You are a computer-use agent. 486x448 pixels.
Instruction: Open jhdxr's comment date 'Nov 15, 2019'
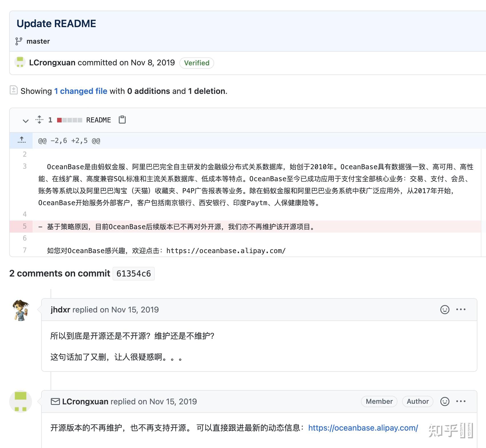(135, 310)
